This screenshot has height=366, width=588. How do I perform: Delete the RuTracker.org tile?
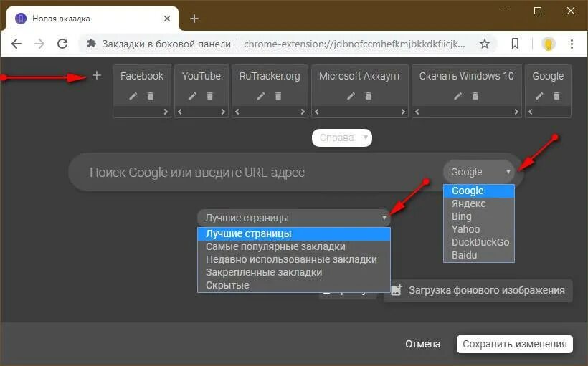tap(278, 96)
